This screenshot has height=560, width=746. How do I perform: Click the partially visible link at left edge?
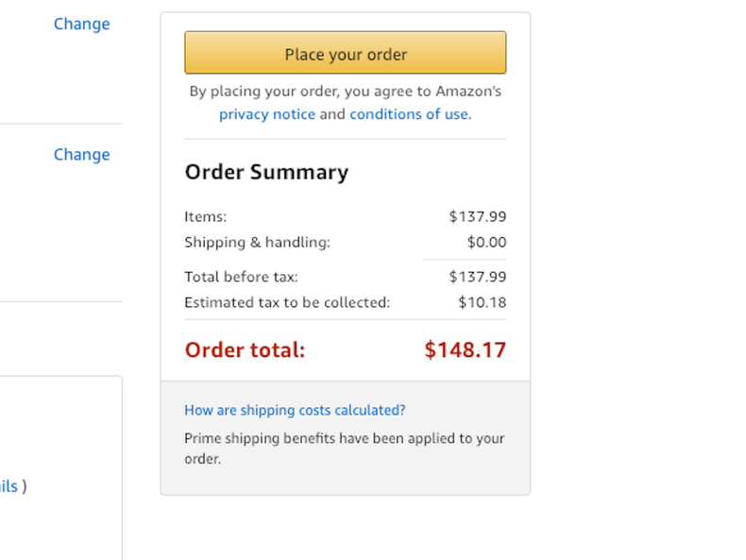point(8,486)
